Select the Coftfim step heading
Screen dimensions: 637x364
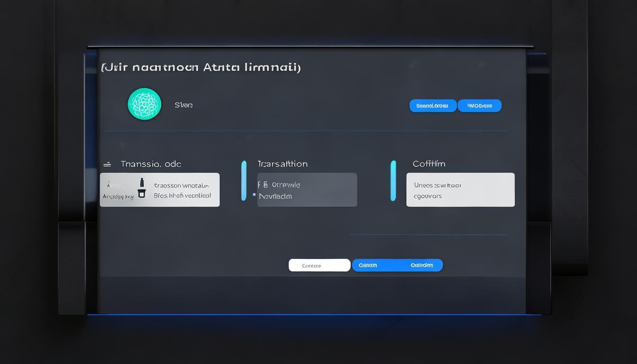pyautogui.click(x=429, y=164)
